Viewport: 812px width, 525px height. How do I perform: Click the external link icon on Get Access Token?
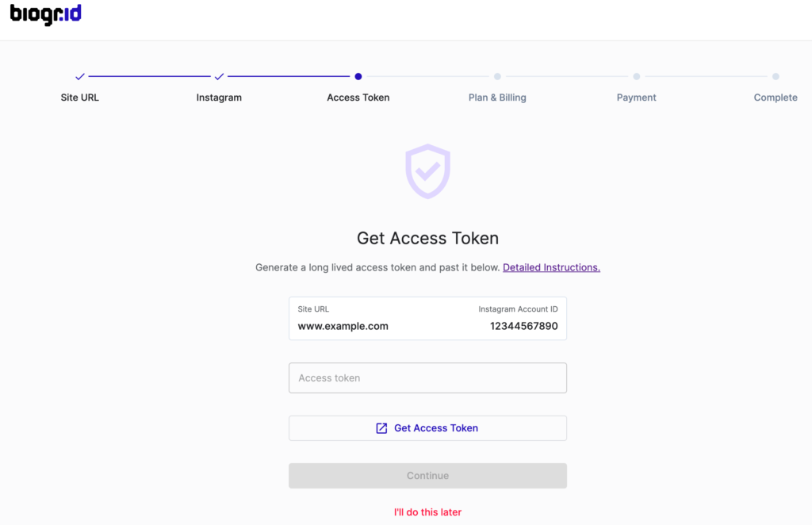pyautogui.click(x=381, y=428)
